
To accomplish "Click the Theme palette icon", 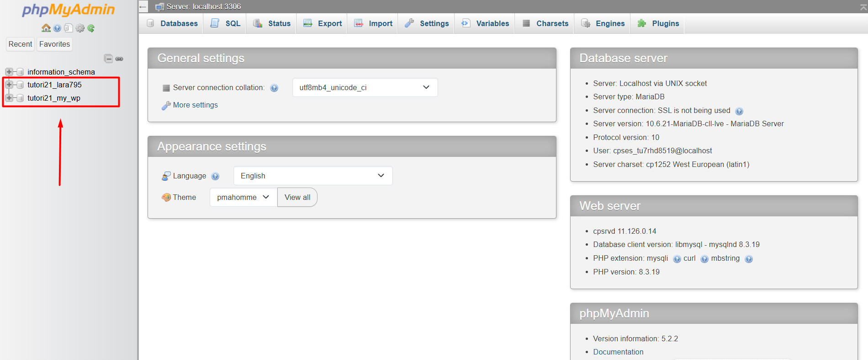I will coord(166,197).
